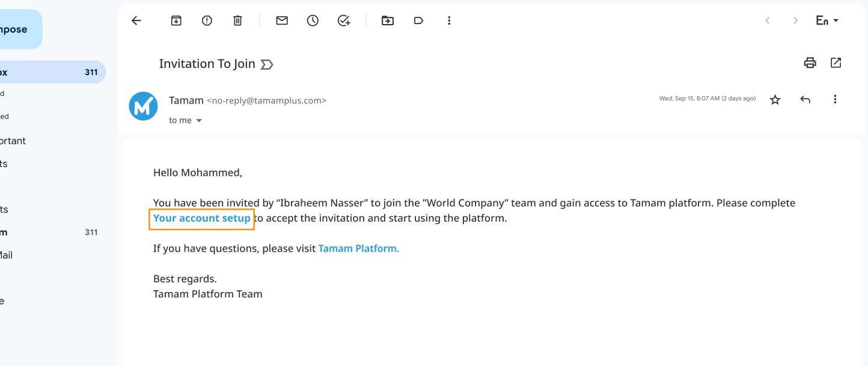Viewport: 868px width, 366px height.
Task: Reply to the message from Tamam
Action: 805,100
